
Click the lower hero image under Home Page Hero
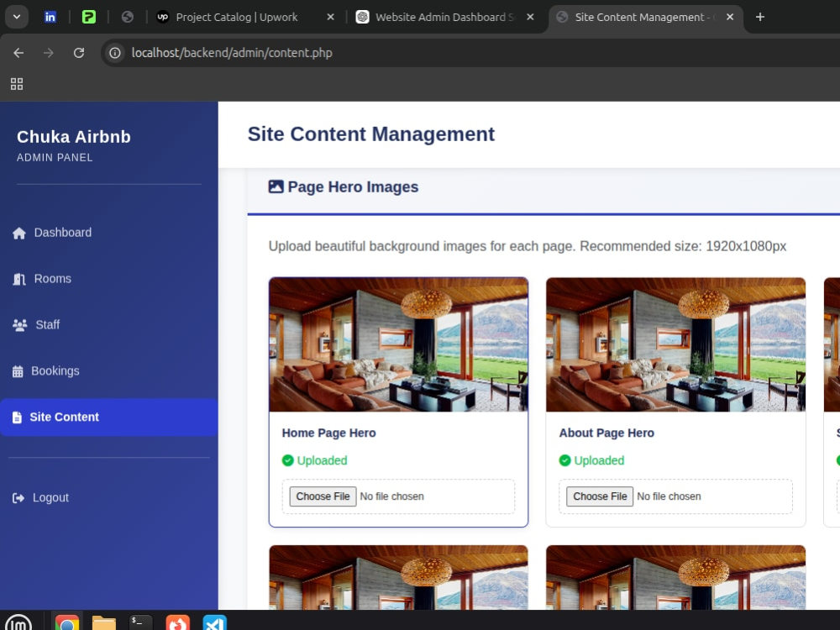coord(398,578)
